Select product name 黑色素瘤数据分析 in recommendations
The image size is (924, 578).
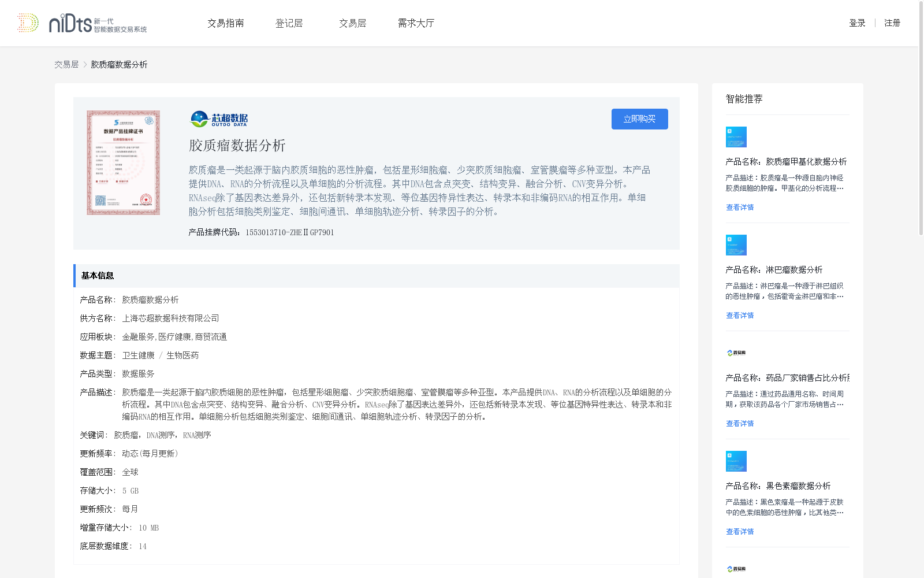[x=778, y=486]
